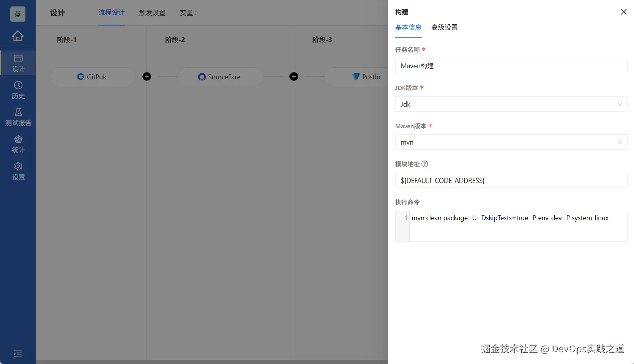The width and height of the screenshot is (634, 364).
Task: Open the JDK版本 dropdown
Action: coord(511,104)
